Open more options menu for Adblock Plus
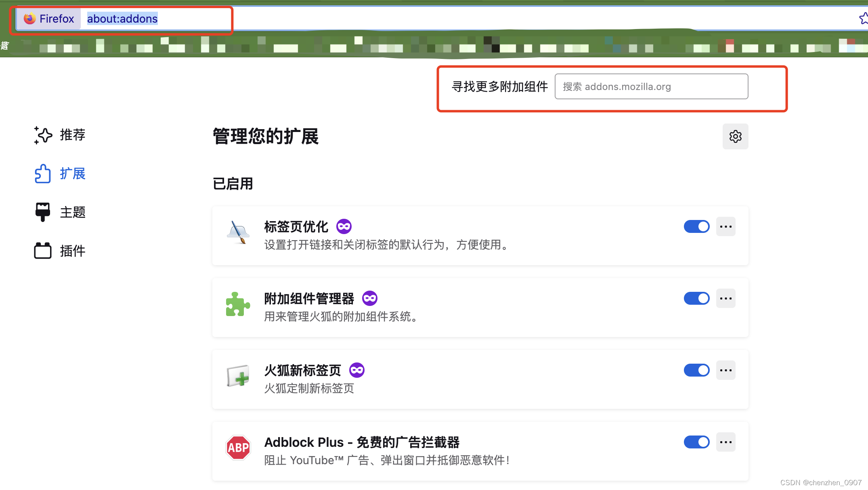 coord(725,442)
